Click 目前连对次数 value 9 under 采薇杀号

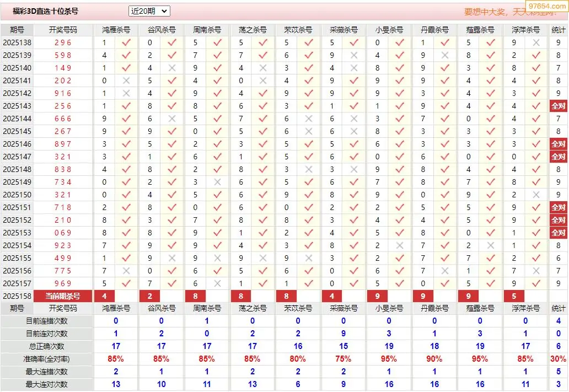point(343,334)
